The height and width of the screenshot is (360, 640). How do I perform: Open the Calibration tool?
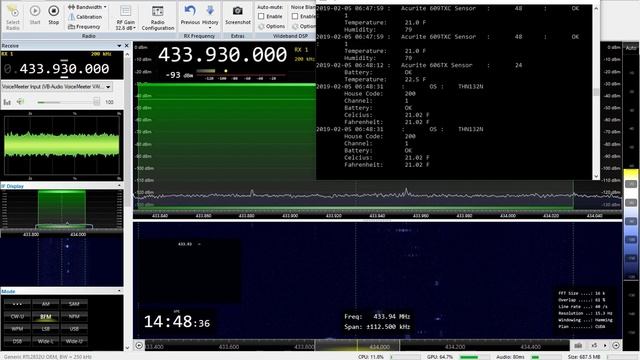click(85, 17)
